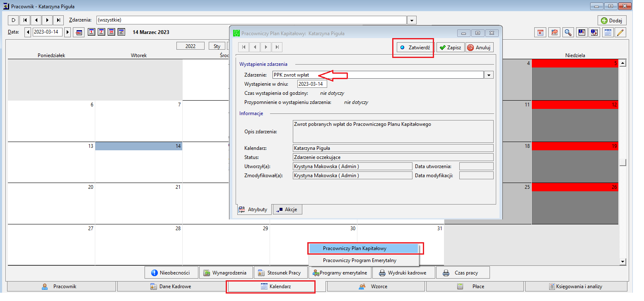Screen dimensions: 644x301
Task: Click the calendar alert icon with circular arrows
Action: tap(594, 32)
